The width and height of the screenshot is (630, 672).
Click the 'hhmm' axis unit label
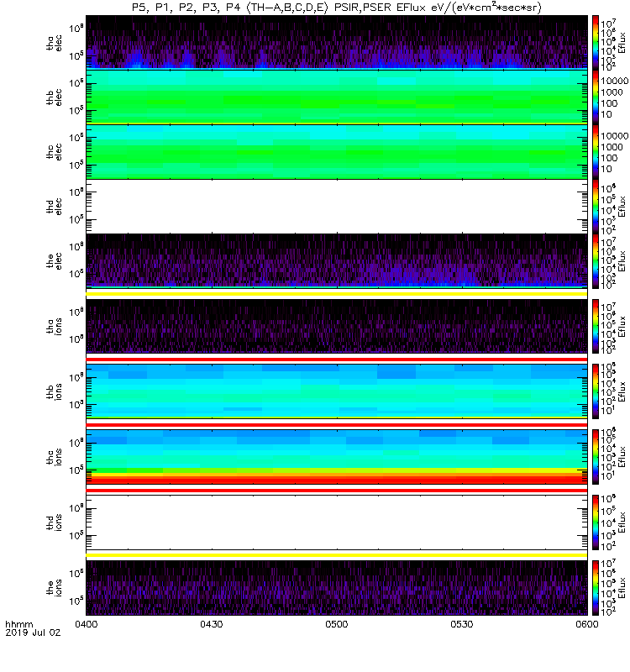(18, 624)
